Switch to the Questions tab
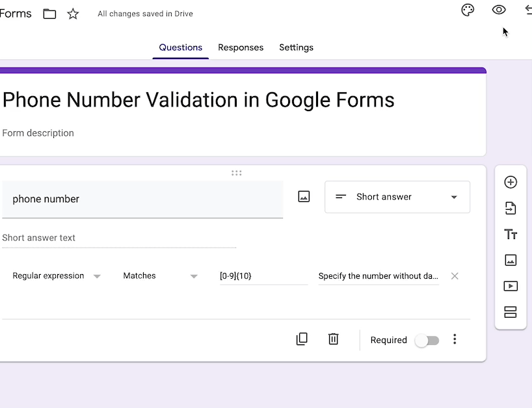Viewport: 532px width, 408px height. click(181, 47)
